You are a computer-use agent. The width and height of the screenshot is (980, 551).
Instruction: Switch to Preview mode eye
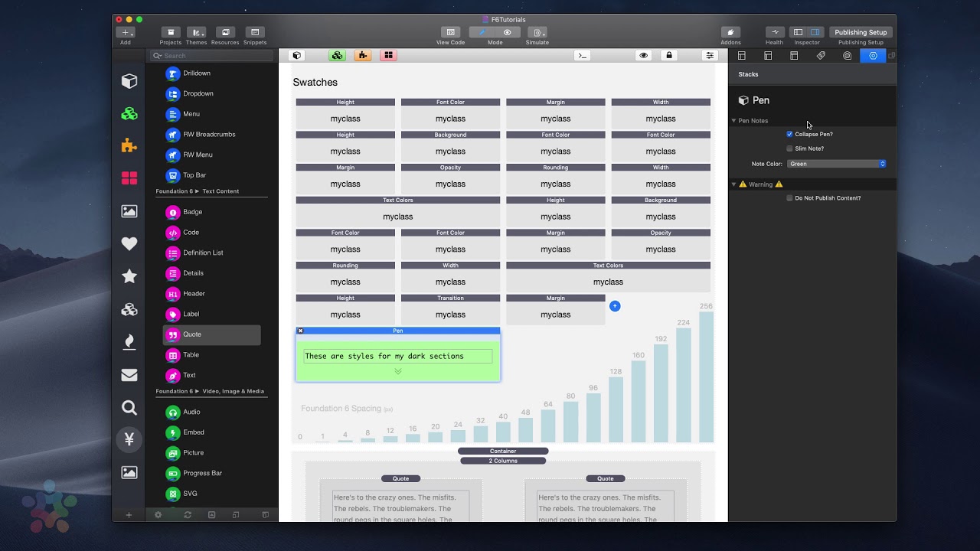pyautogui.click(x=508, y=32)
